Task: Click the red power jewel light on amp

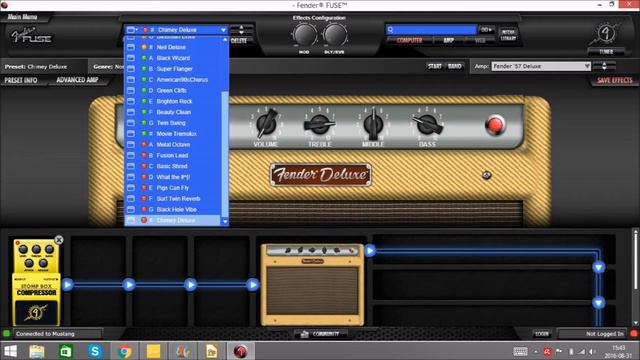Action: pos(495,125)
